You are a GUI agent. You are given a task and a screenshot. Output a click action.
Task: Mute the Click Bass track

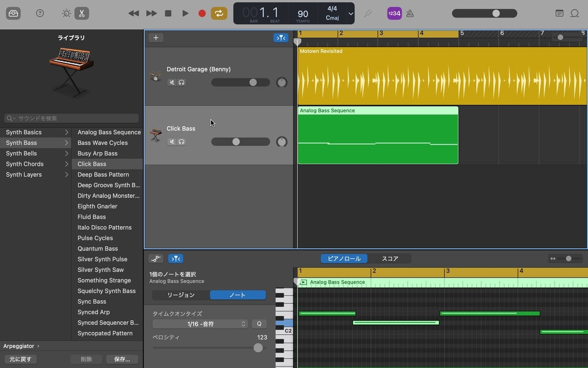pos(172,142)
